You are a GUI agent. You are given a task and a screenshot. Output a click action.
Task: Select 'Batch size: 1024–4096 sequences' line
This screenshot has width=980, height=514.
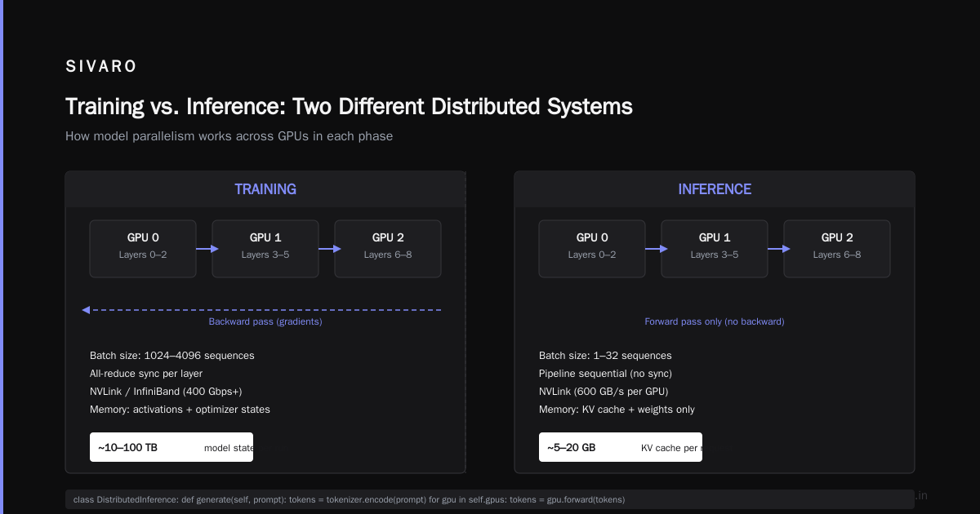[x=172, y=356]
